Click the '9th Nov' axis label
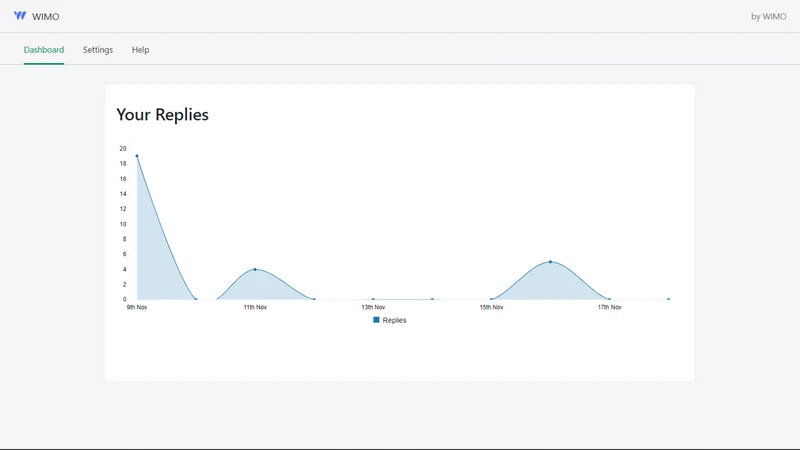Viewport: 800px width, 450px height. (x=137, y=307)
